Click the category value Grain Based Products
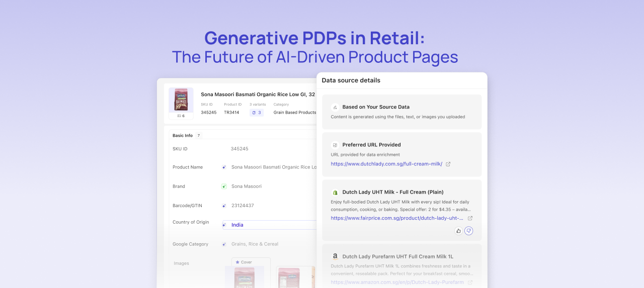The width and height of the screenshot is (644, 288). [x=295, y=113]
